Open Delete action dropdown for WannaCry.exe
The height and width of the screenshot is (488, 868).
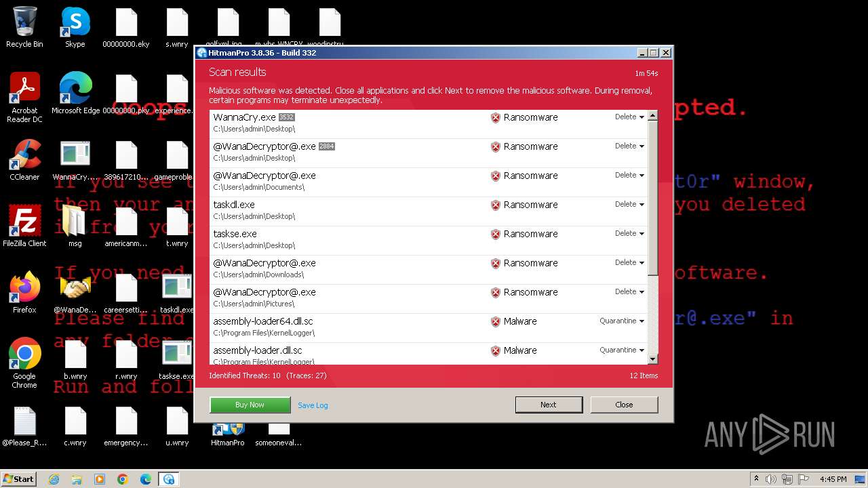click(629, 117)
